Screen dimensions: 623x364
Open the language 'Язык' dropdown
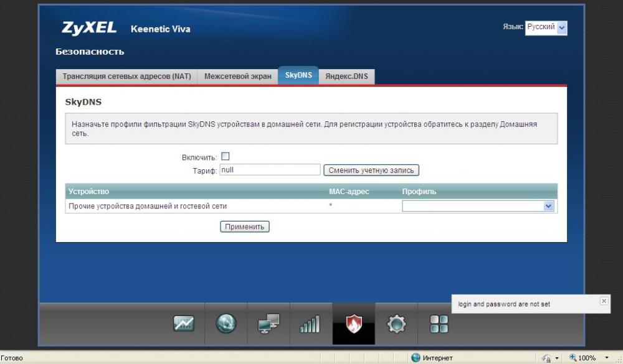(x=546, y=28)
